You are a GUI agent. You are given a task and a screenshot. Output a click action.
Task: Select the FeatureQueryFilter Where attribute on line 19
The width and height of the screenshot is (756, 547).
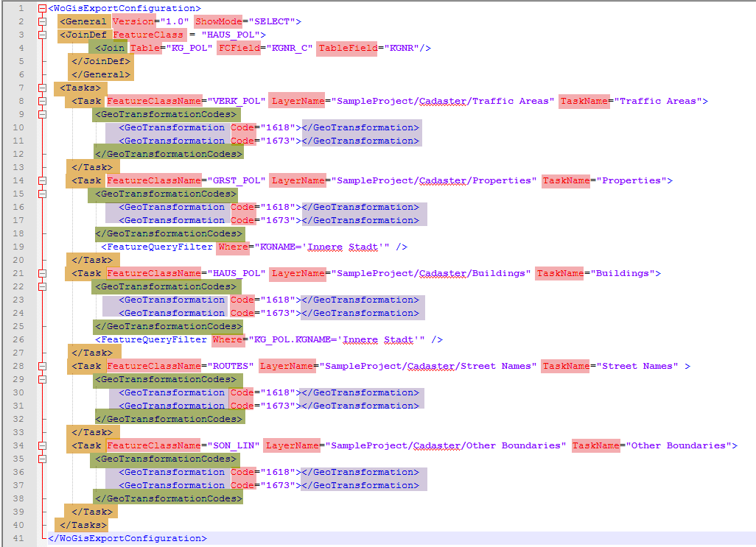[x=232, y=247]
